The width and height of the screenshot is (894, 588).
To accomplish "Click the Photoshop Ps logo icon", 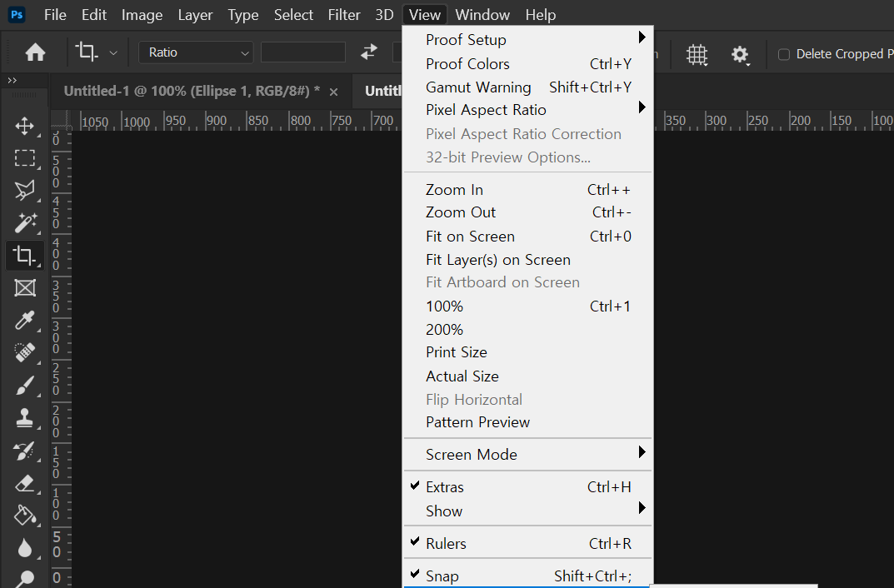I will point(17,15).
